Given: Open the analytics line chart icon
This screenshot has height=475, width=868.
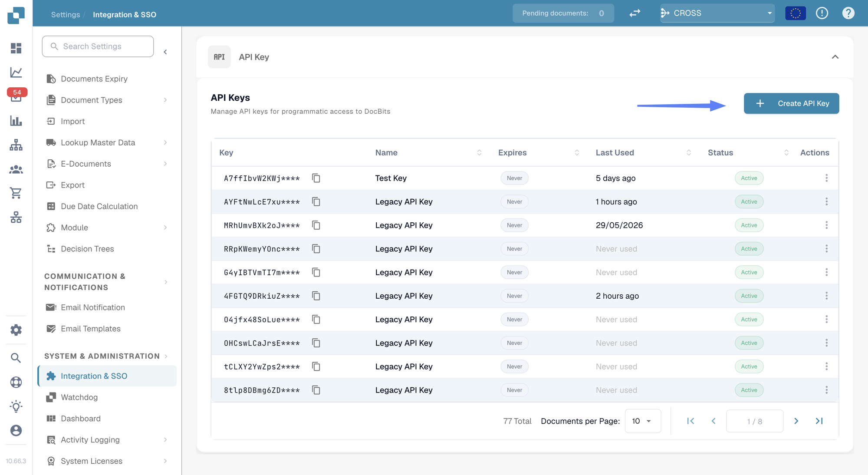Looking at the screenshot, I should 16,73.
